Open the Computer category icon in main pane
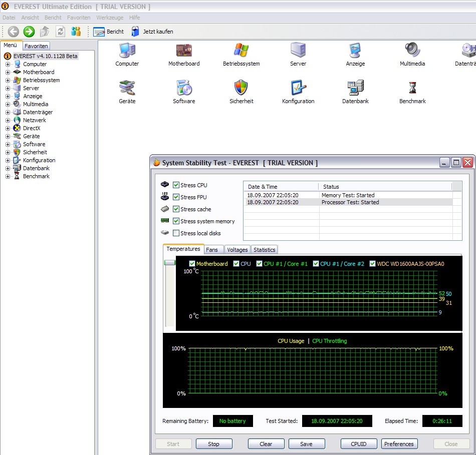 point(127,50)
